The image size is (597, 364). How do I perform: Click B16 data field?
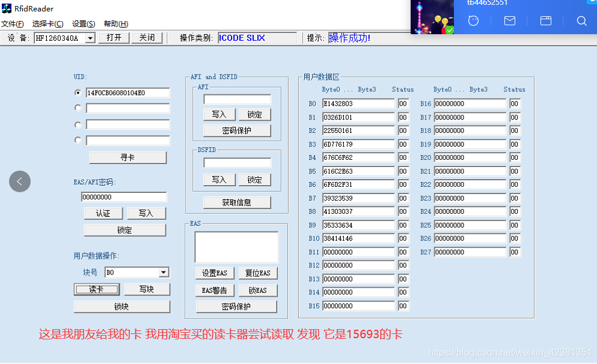(470, 103)
